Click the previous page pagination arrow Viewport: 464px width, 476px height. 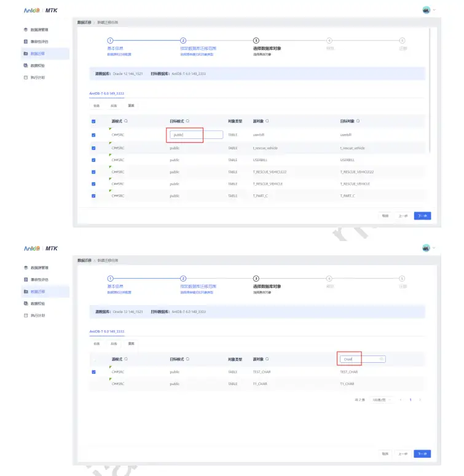(401, 400)
